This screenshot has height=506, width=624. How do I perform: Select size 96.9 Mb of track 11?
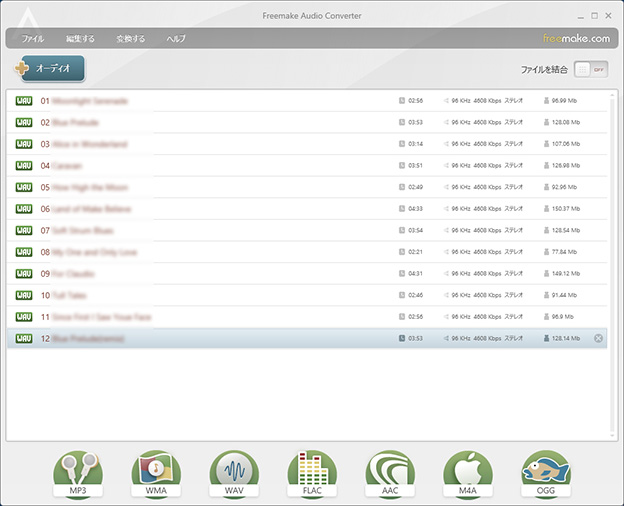pos(563,316)
